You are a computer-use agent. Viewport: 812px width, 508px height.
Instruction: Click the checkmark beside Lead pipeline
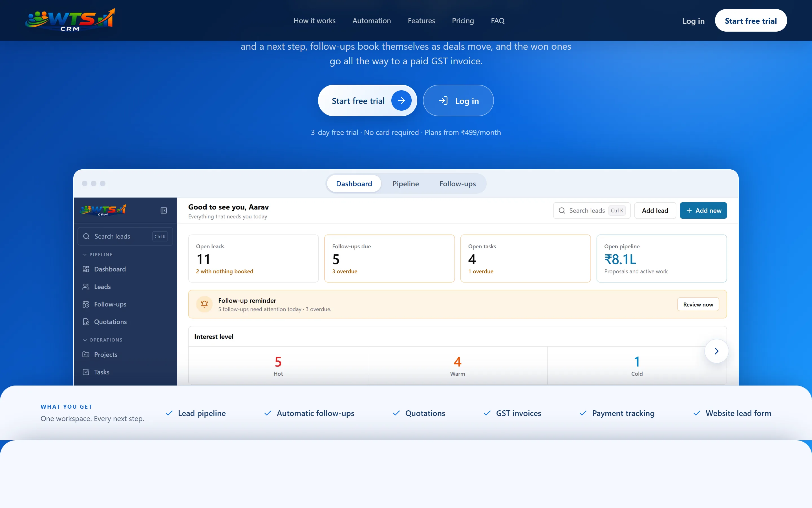169,413
